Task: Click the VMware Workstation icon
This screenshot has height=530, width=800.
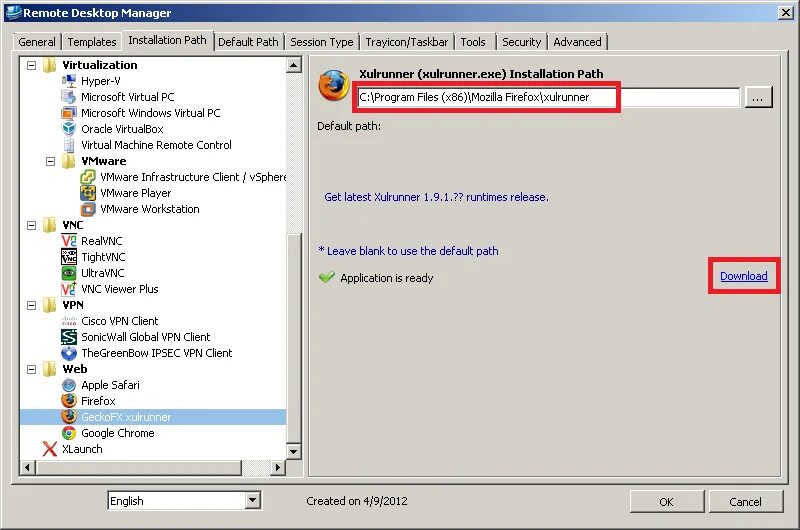Action: tap(88, 209)
